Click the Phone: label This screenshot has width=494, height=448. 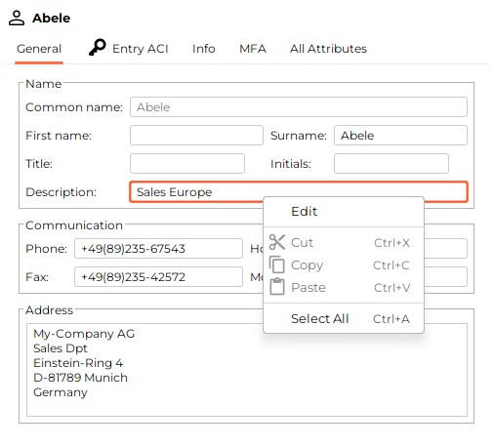coord(47,249)
